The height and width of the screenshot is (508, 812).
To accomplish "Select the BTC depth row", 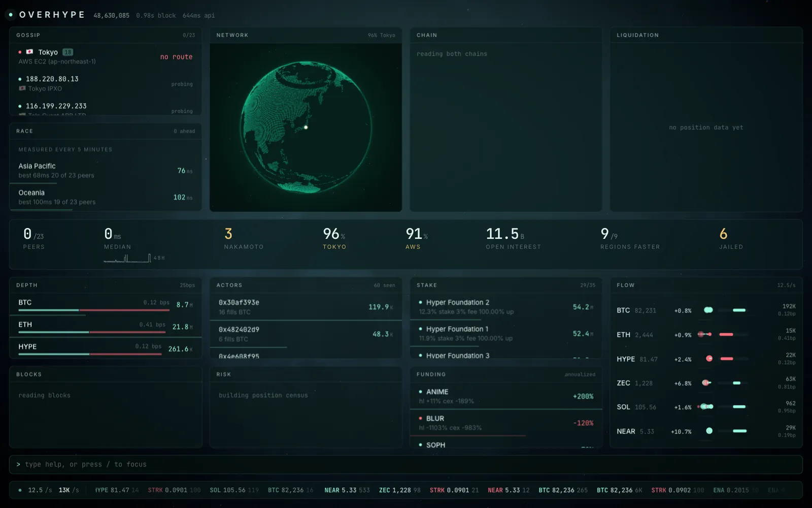I will coord(106,304).
